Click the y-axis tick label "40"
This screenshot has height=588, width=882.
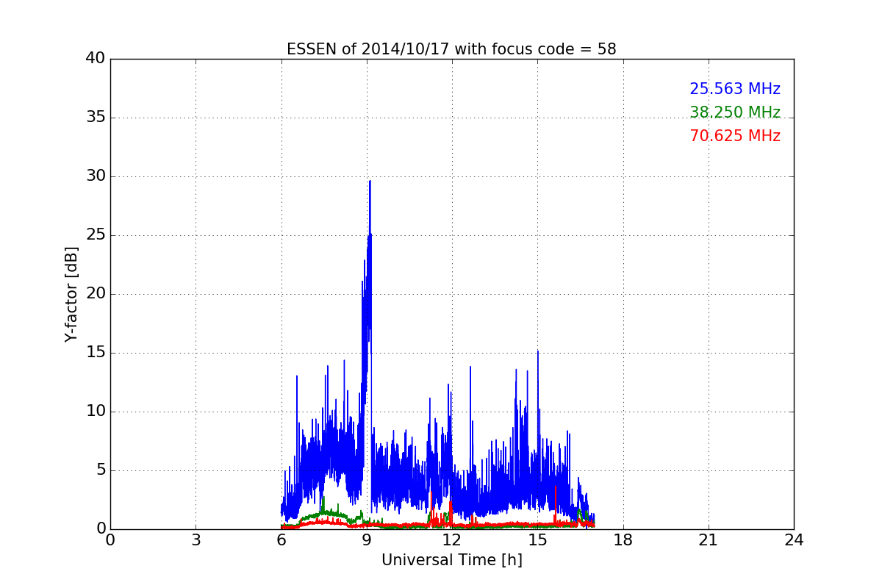[x=96, y=59]
